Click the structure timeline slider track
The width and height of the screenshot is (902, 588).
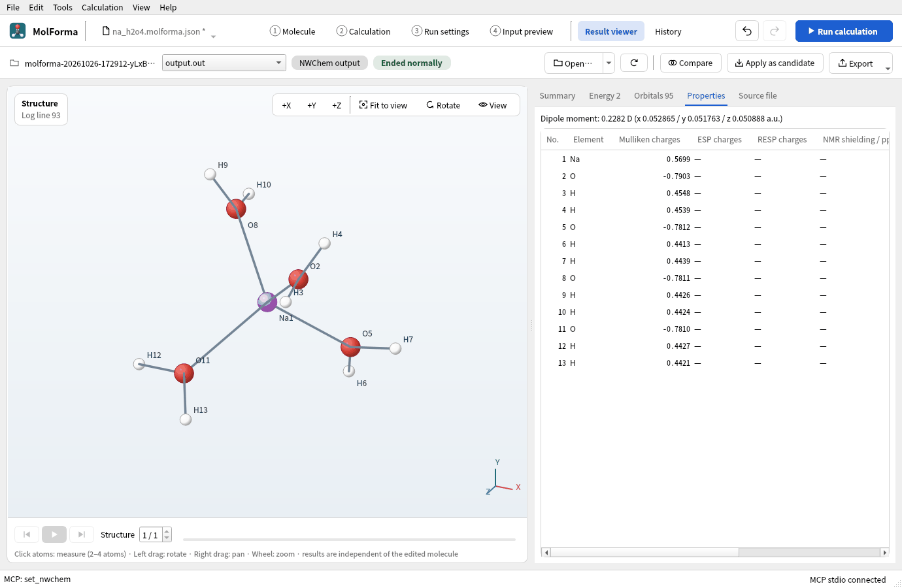coord(349,540)
